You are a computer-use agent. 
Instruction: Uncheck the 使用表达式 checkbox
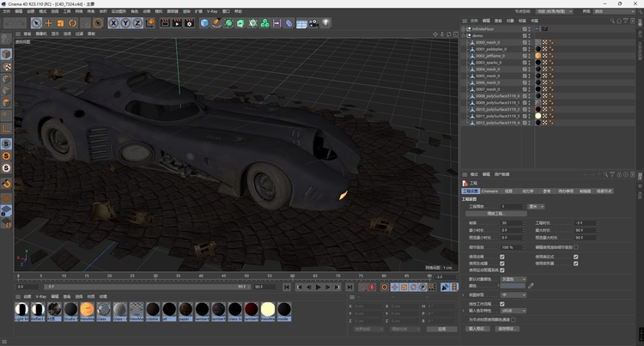[576, 257]
